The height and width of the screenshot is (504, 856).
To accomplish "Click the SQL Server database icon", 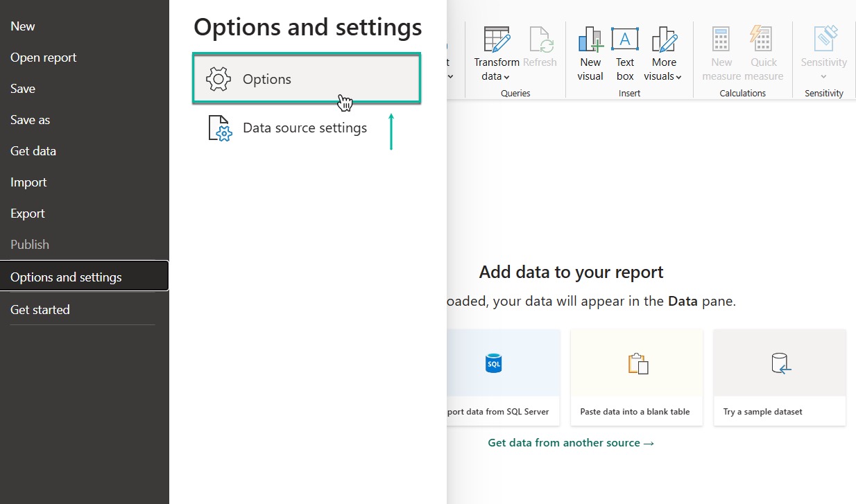I will (493, 363).
